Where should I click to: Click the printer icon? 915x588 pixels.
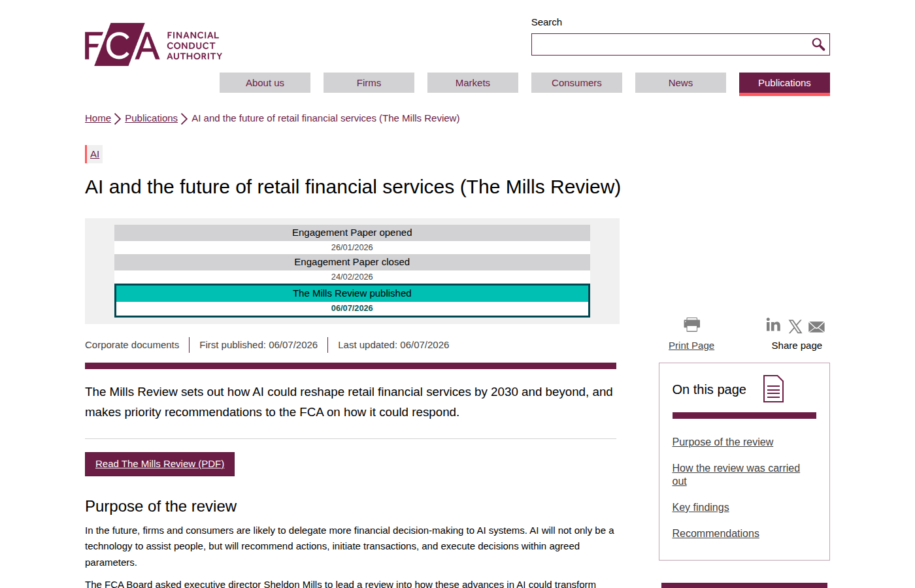coord(691,324)
